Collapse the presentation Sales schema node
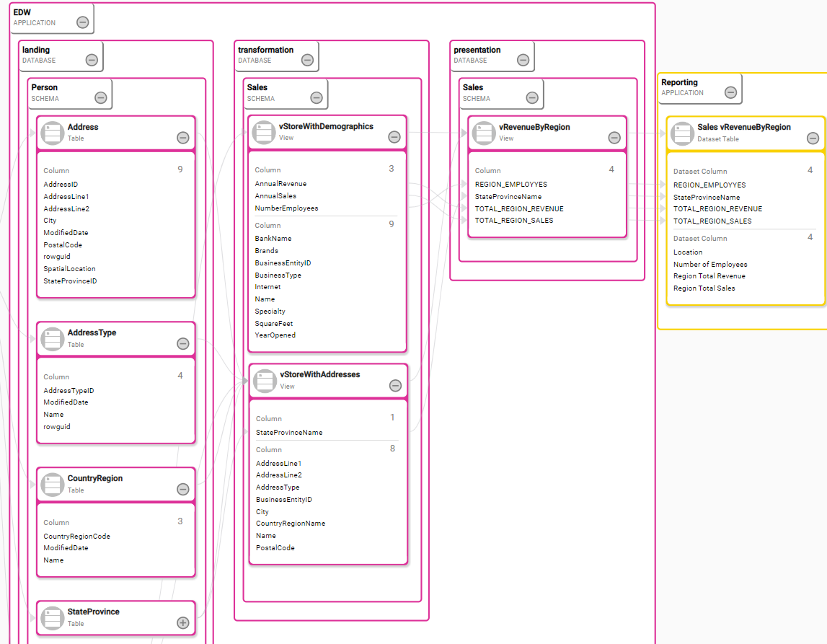The height and width of the screenshot is (644, 827). tap(532, 97)
